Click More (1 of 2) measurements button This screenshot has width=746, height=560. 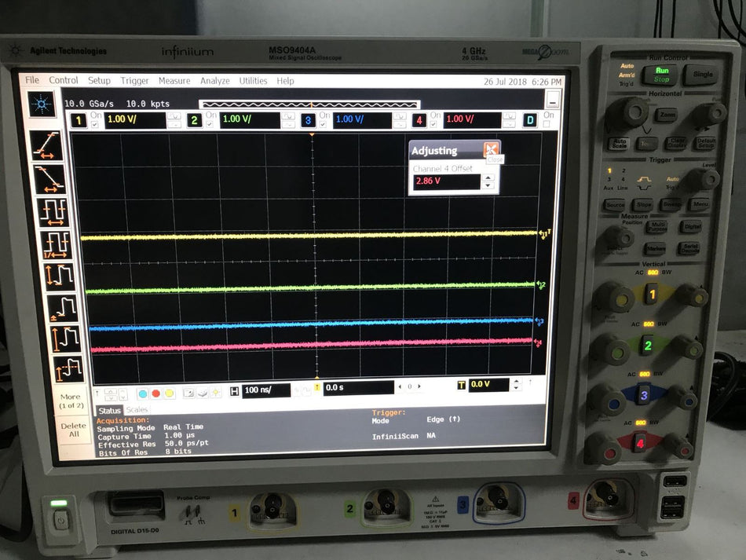(x=71, y=401)
